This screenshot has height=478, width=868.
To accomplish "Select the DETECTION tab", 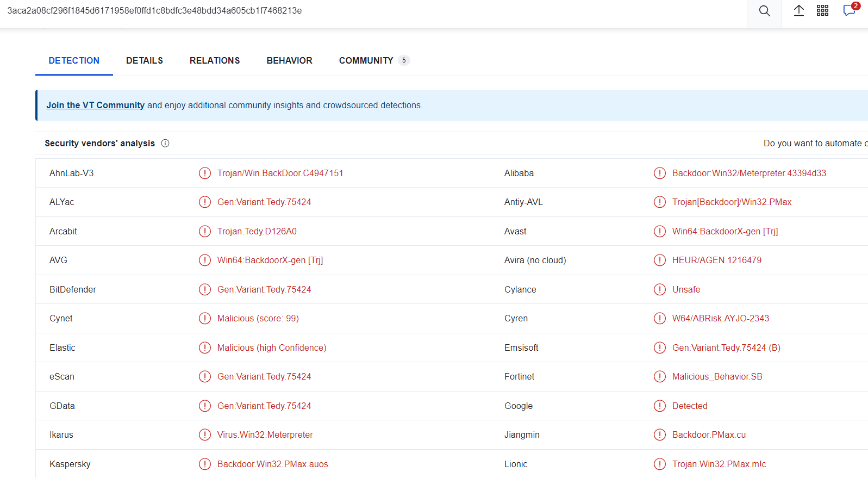I will (x=74, y=60).
